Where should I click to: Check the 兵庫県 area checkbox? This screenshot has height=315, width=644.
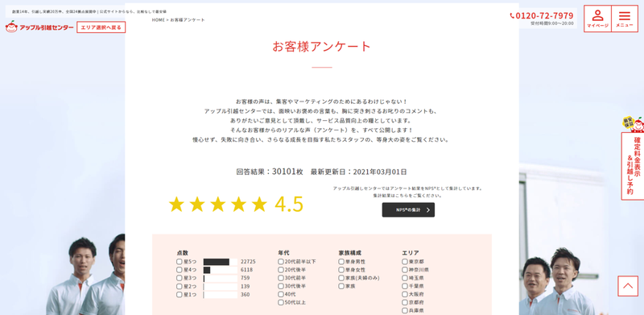[x=405, y=310]
